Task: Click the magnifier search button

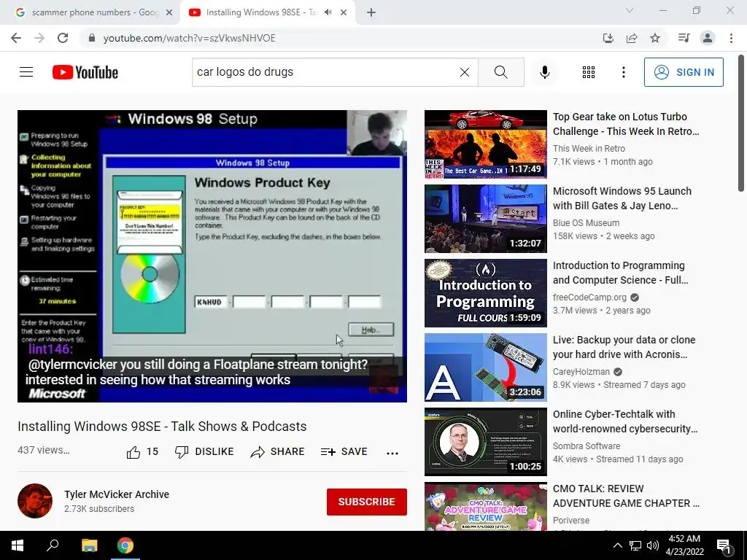Action: click(x=500, y=72)
